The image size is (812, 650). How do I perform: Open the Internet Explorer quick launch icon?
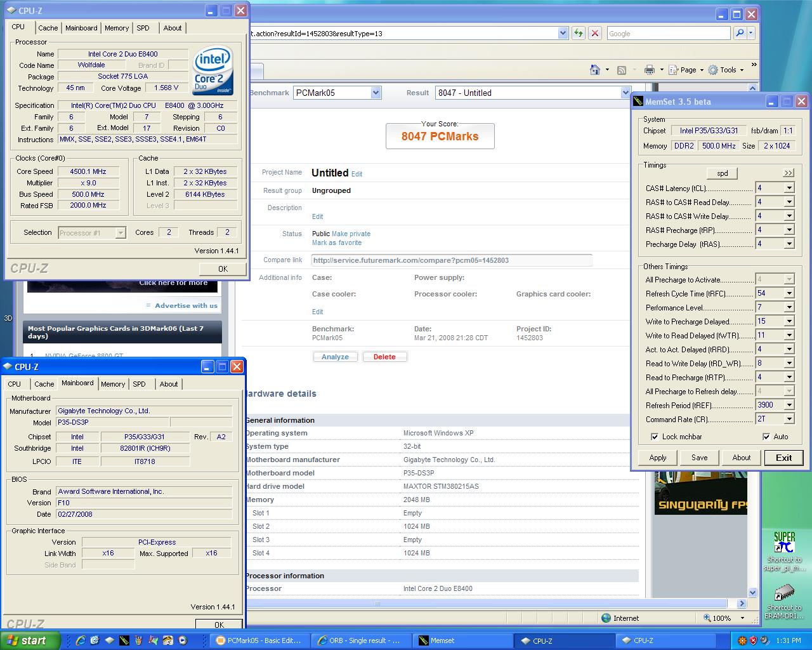[81, 640]
